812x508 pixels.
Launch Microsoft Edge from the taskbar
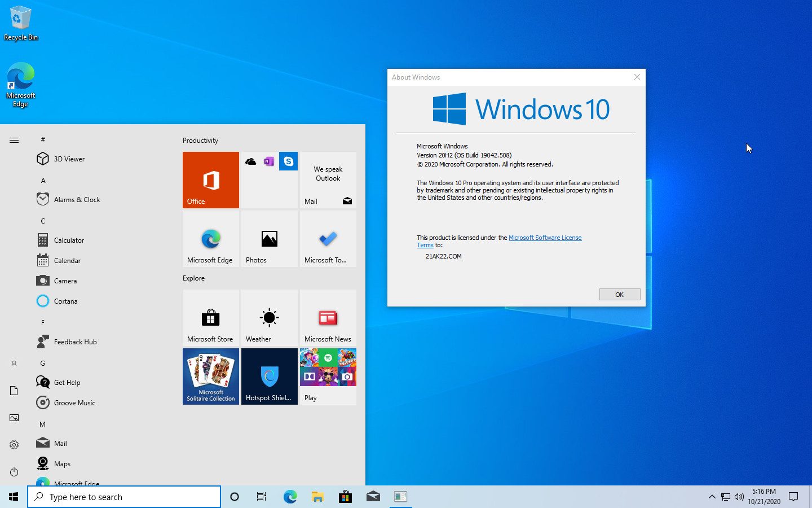pyautogui.click(x=290, y=497)
